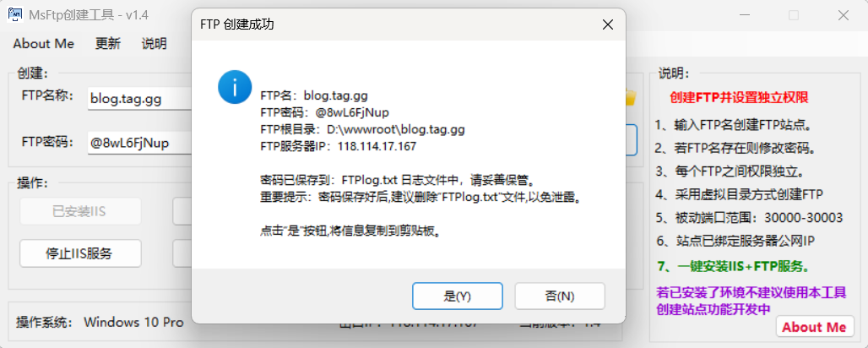The height and width of the screenshot is (348, 868).
Task: Close the FTP 创建成功 dialog with X
Action: [x=608, y=24]
